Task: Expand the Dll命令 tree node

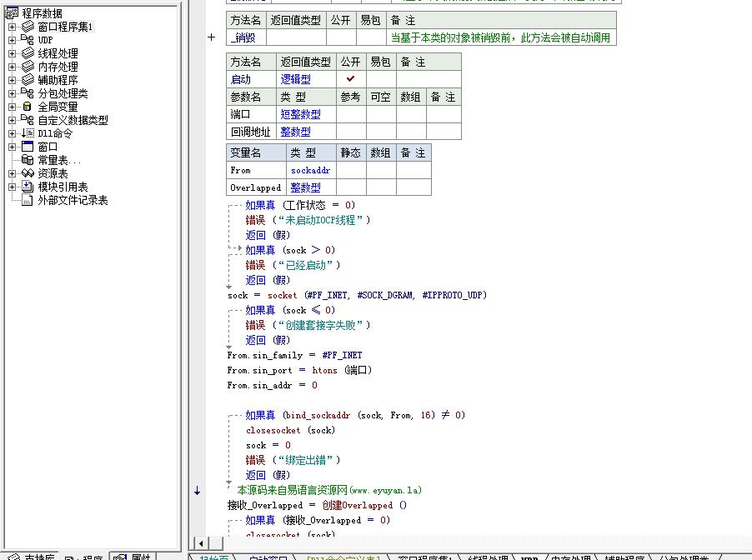Action: coord(12,134)
